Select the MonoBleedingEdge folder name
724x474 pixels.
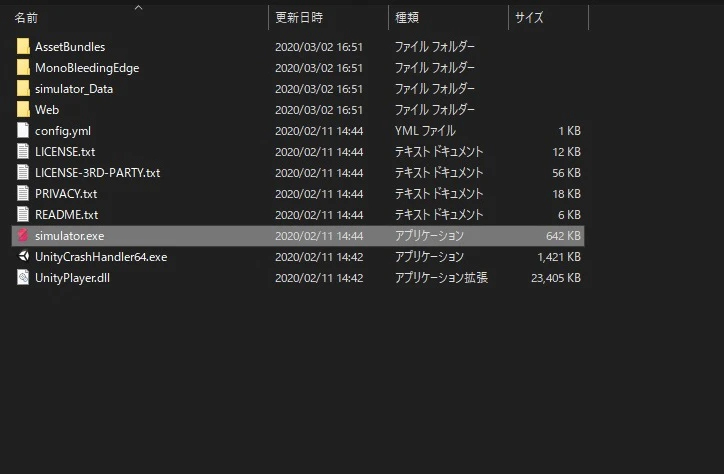pyautogui.click(x=87, y=68)
